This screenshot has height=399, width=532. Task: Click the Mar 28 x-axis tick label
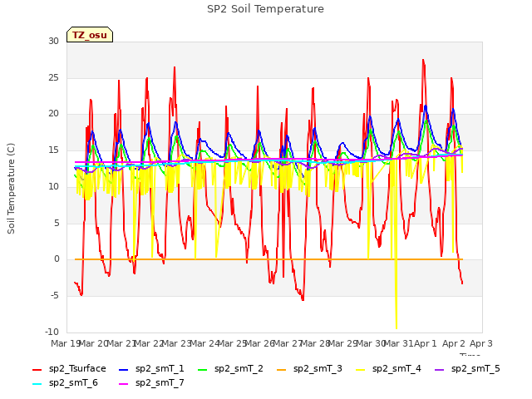(x=316, y=343)
